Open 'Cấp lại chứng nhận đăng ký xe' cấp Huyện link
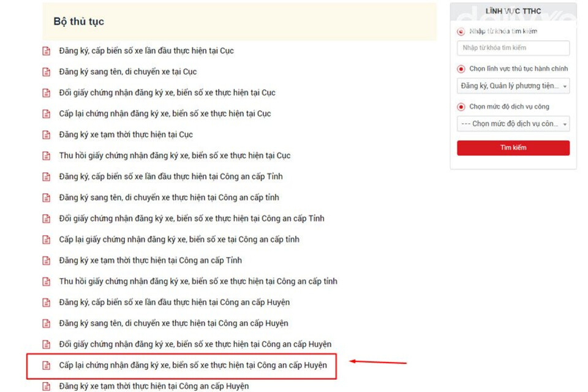The width and height of the screenshot is (588, 392). click(x=193, y=365)
